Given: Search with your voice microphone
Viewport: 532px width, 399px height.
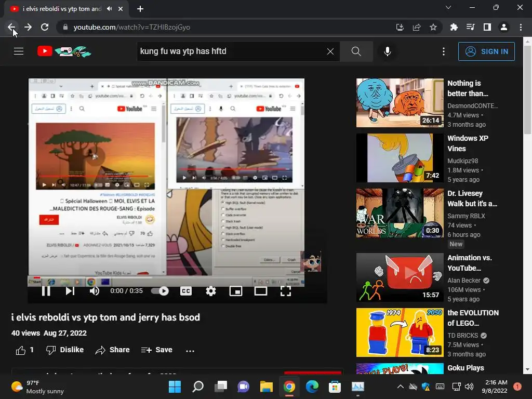Looking at the screenshot, I should (x=388, y=51).
